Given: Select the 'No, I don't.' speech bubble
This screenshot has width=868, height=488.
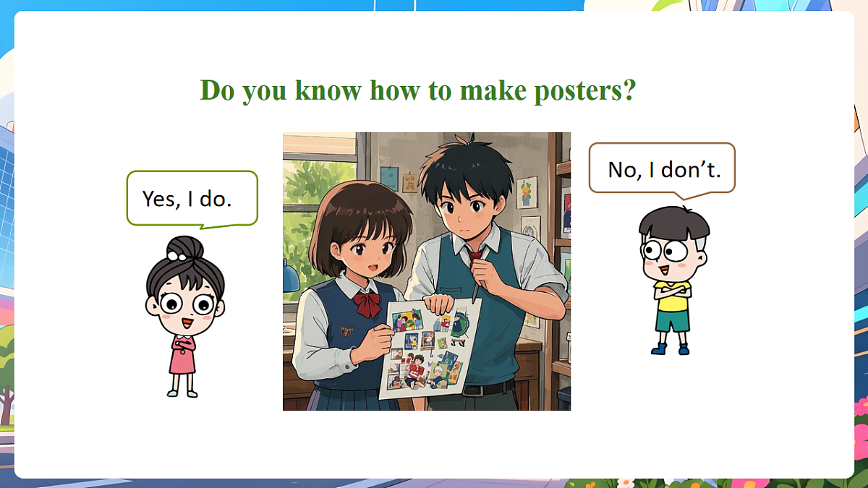Looking at the screenshot, I should pyautogui.click(x=662, y=170).
